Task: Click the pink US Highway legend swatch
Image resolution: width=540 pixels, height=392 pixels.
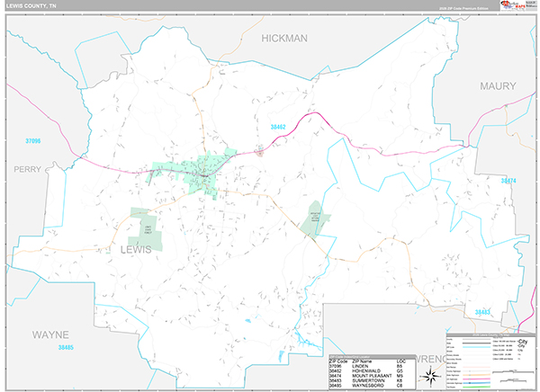Action: click(477, 379)
